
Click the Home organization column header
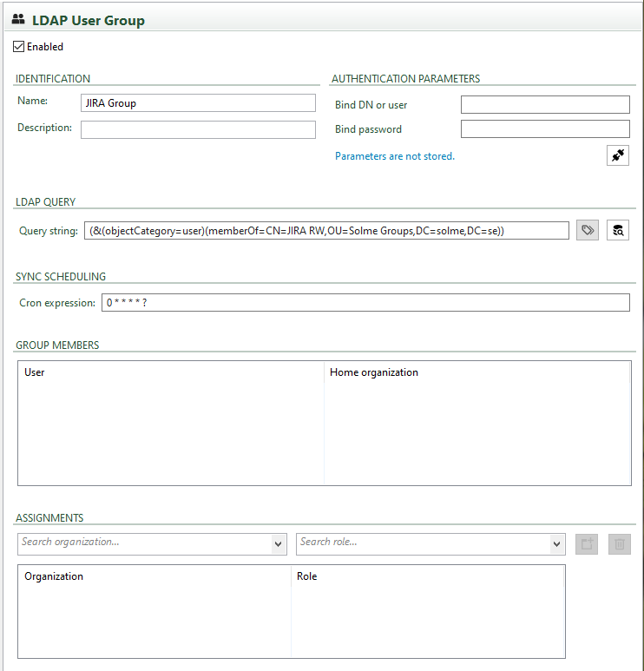pyautogui.click(x=373, y=372)
